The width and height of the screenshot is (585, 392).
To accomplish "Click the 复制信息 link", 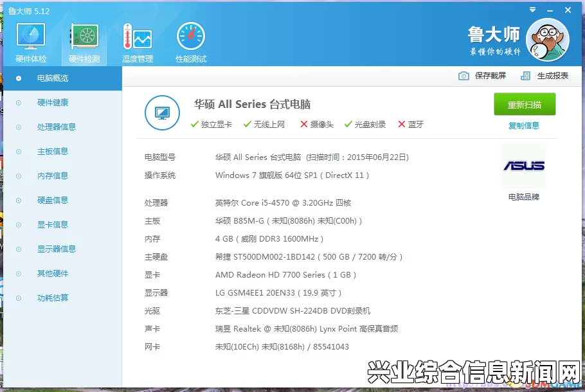I will (x=524, y=126).
